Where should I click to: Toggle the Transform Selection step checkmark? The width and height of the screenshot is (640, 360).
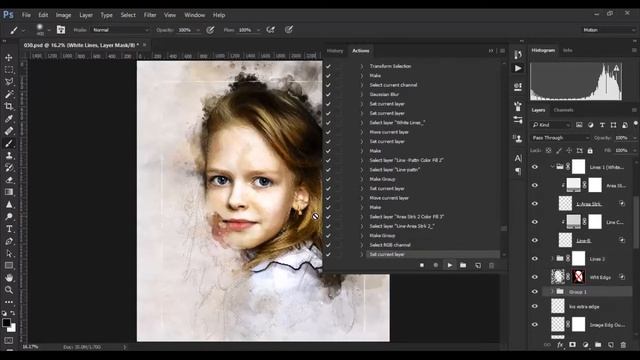329,66
